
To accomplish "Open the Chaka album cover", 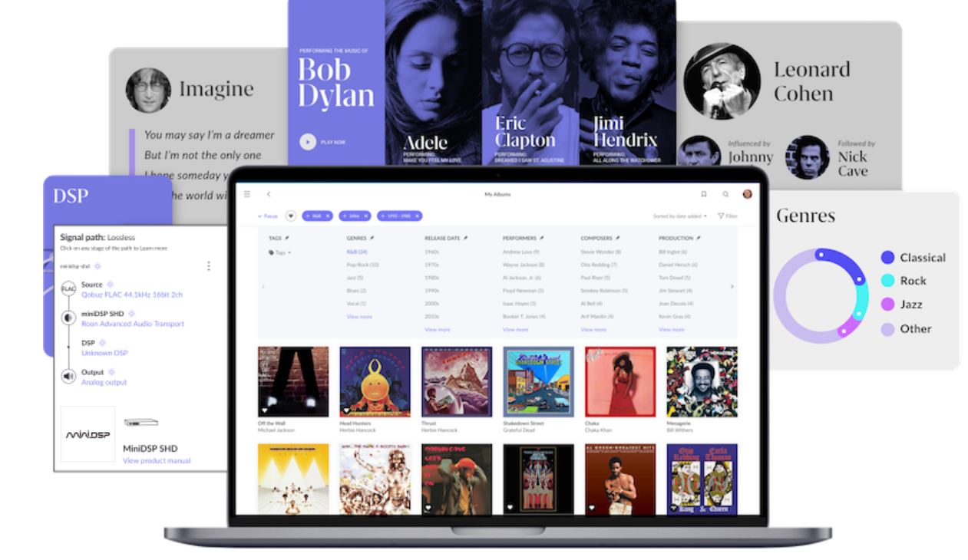I will coord(620,381).
